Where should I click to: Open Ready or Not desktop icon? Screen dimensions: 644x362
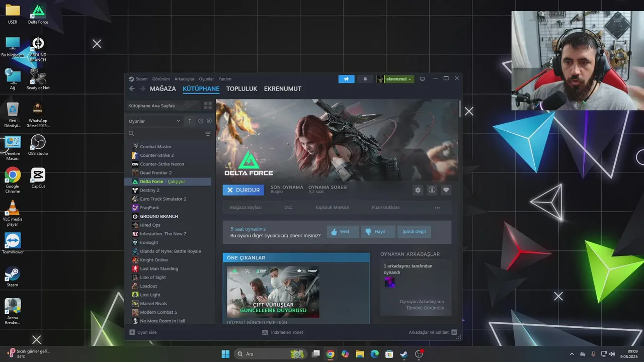(38, 79)
